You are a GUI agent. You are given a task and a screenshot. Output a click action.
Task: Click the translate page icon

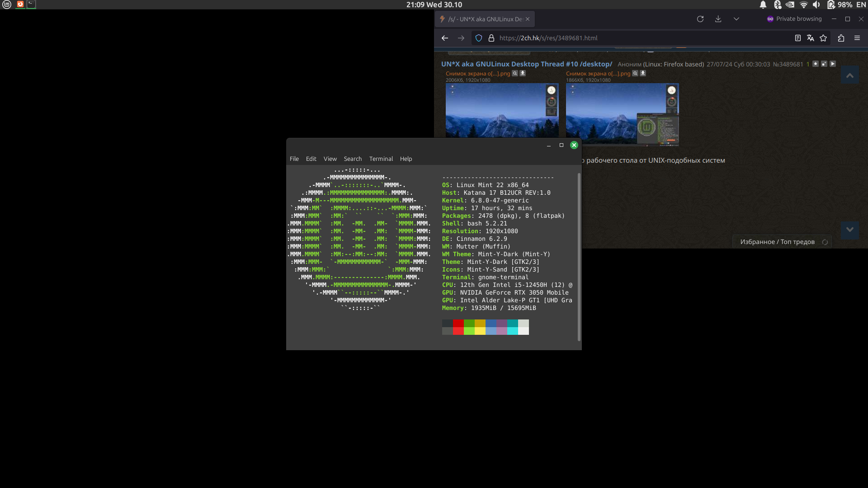tap(810, 38)
